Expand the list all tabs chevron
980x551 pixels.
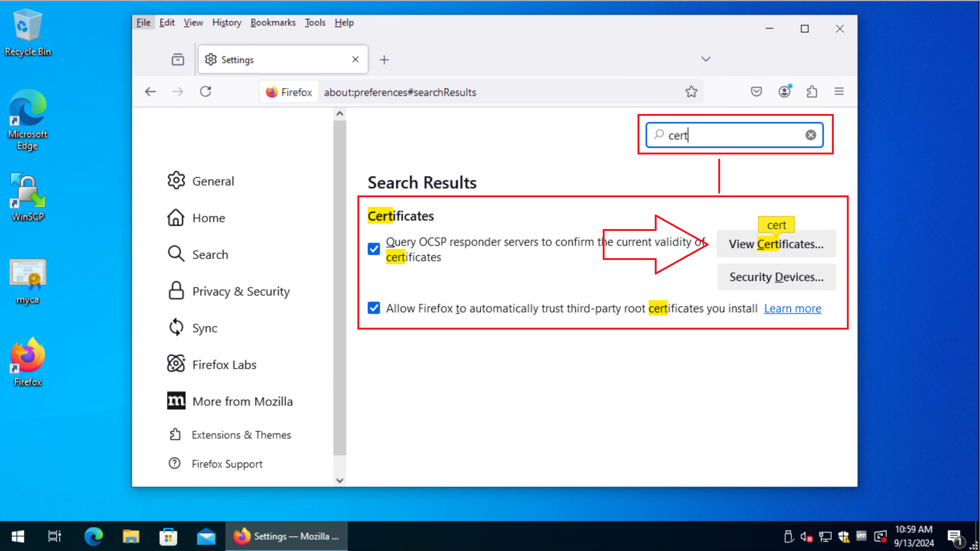tap(706, 59)
